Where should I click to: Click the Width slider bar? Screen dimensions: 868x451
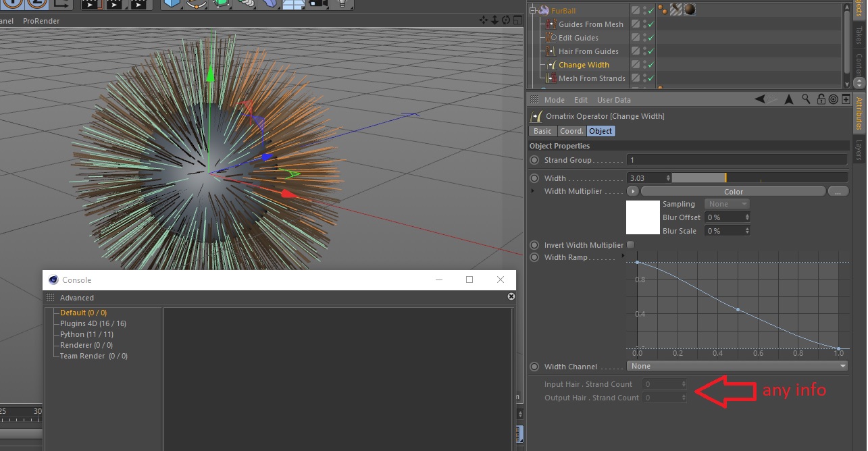[x=759, y=178]
